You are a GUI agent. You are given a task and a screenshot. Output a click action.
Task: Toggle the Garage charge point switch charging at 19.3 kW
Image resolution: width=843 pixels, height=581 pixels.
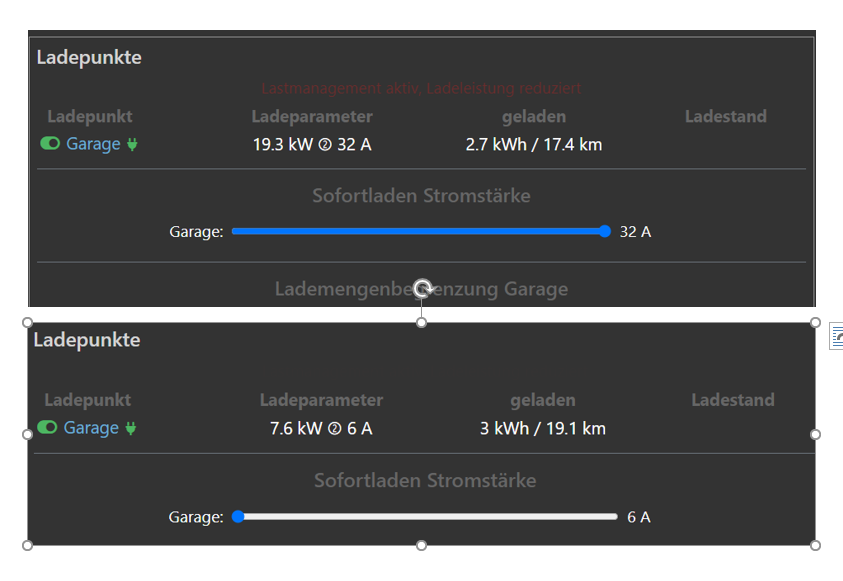pos(50,144)
